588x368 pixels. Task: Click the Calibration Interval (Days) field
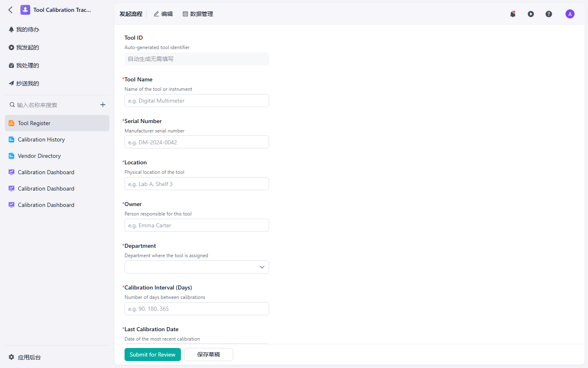pos(197,309)
